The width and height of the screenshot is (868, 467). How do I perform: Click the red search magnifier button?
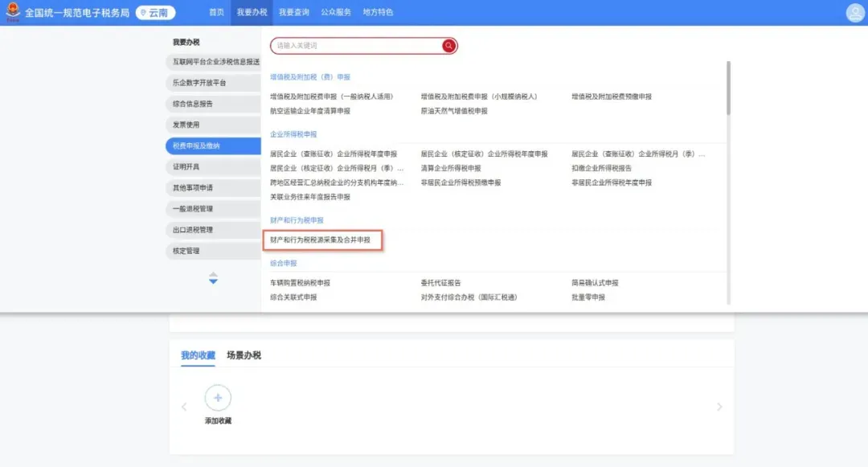(x=449, y=45)
